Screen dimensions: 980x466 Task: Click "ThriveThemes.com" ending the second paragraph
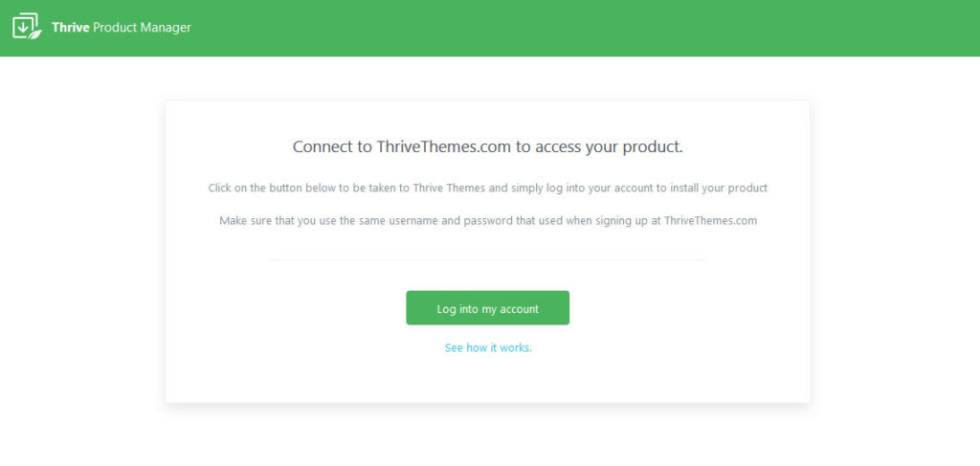click(711, 221)
